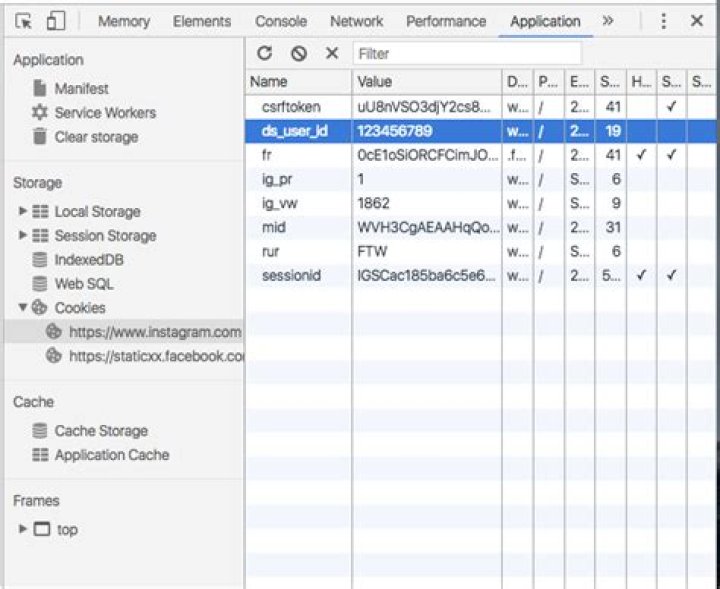Viewport: 720px width, 589px height.
Task: Open the Network tab
Action: pos(356,21)
